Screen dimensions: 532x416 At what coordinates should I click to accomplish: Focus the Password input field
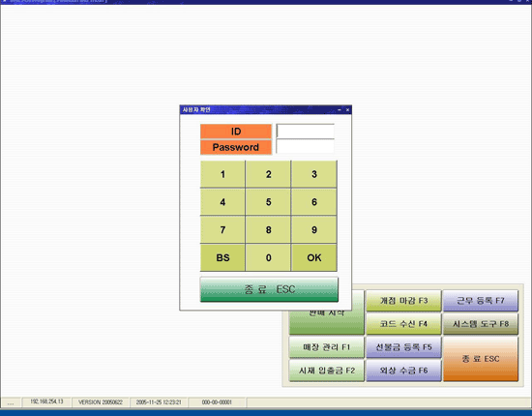[x=305, y=147]
